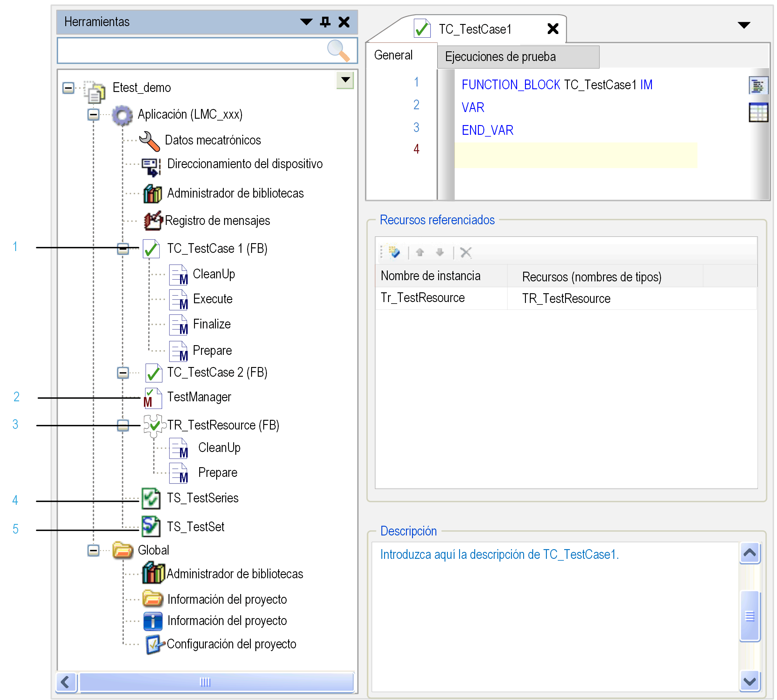The image size is (777, 700).
Task: Collapse the TR_TestResource (FB) node
Action: pos(123,425)
